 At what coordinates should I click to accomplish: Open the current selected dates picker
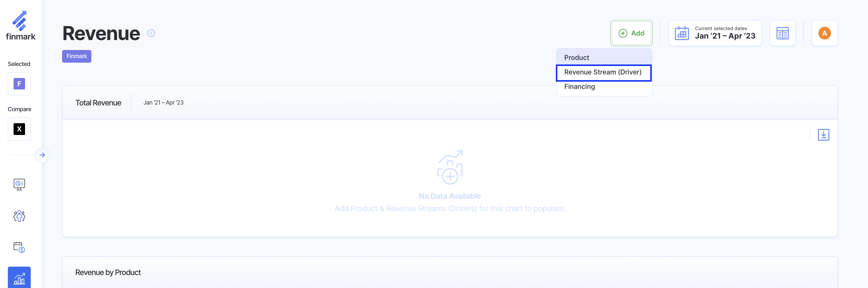tap(715, 33)
